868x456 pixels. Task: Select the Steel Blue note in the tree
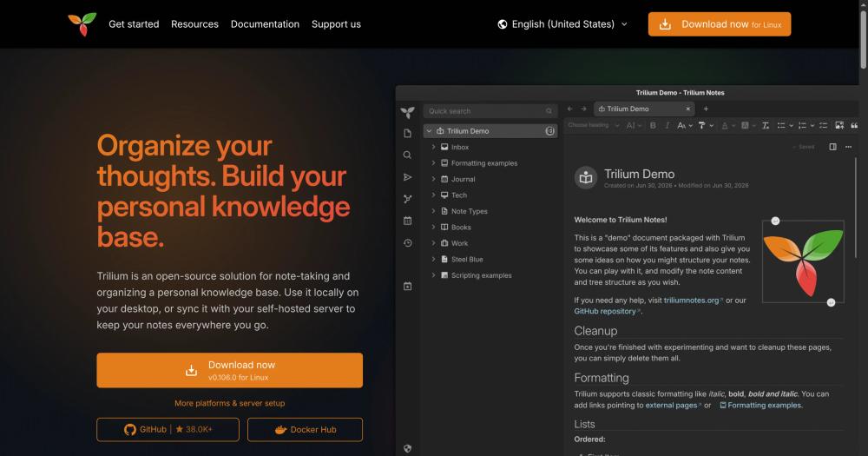pos(467,260)
